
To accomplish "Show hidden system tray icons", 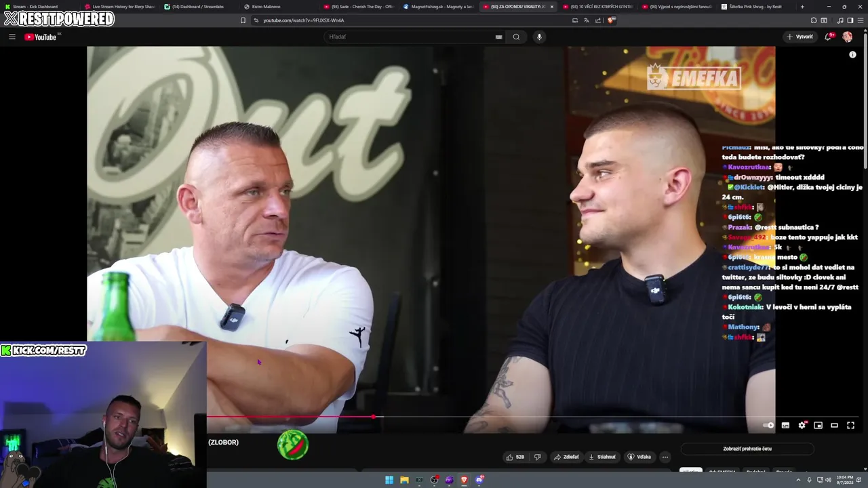I will [799, 480].
